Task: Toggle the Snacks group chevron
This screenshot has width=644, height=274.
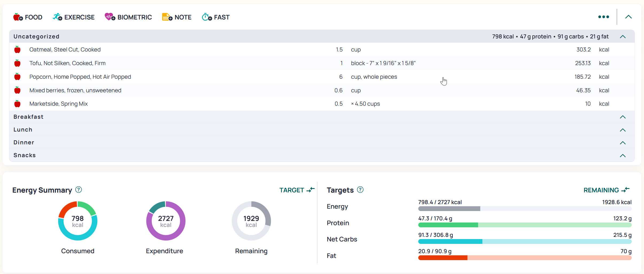Action: (x=623, y=156)
